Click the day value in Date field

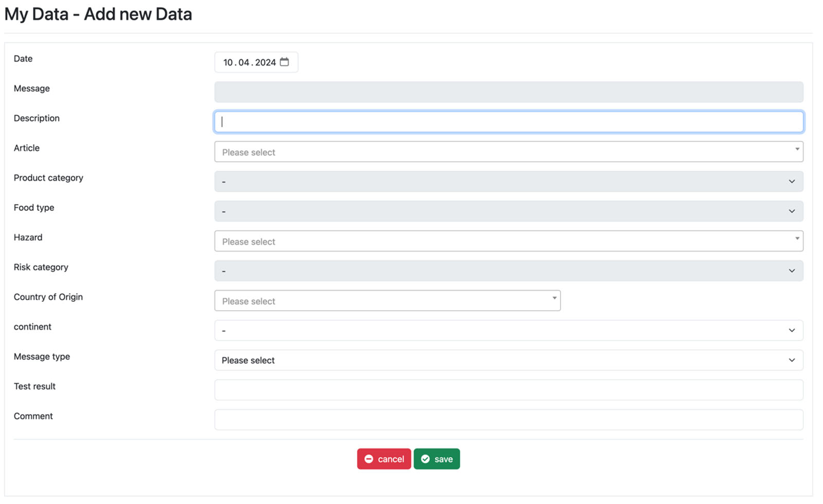[x=228, y=63]
